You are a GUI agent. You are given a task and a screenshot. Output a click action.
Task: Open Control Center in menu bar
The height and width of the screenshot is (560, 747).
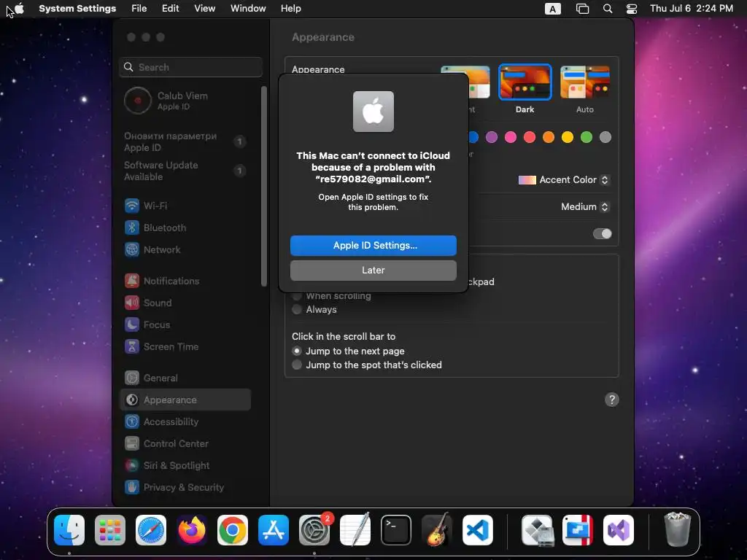click(x=632, y=9)
